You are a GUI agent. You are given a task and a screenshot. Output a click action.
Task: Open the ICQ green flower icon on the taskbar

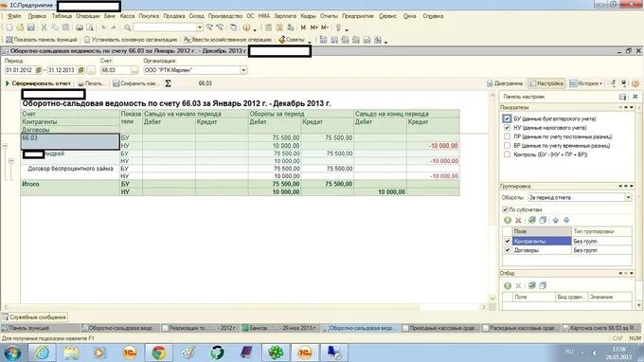(x=276, y=353)
